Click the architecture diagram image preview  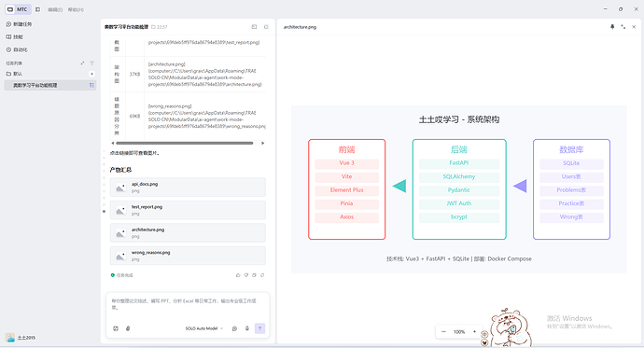(459, 189)
